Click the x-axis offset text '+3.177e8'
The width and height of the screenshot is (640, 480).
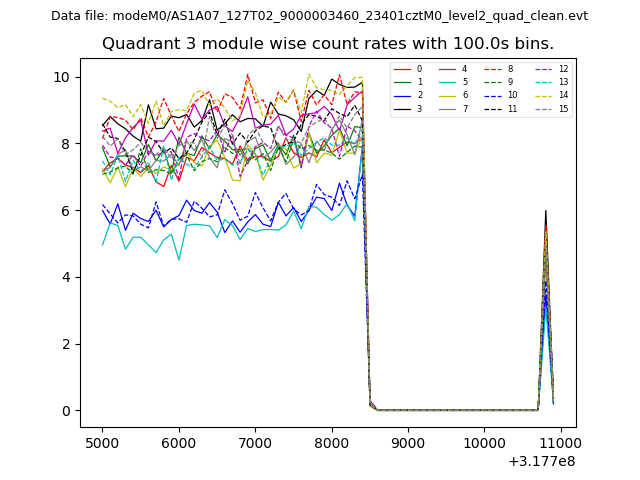click(540, 461)
